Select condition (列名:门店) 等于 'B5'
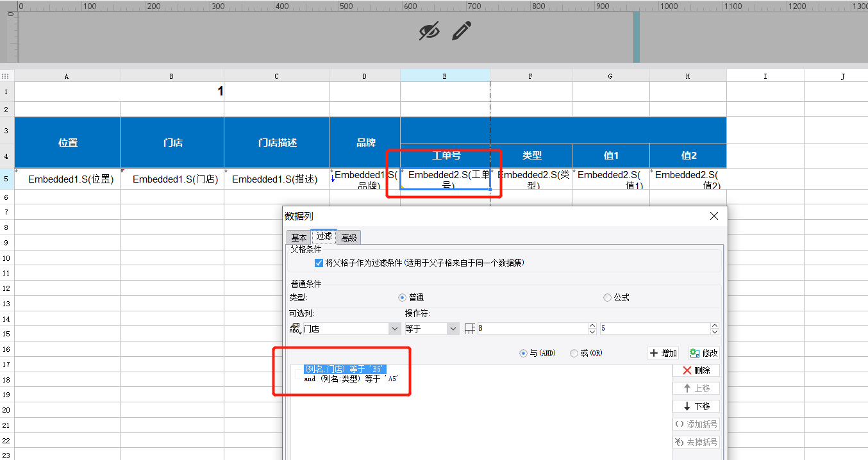The width and height of the screenshot is (868, 460). [x=345, y=369]
